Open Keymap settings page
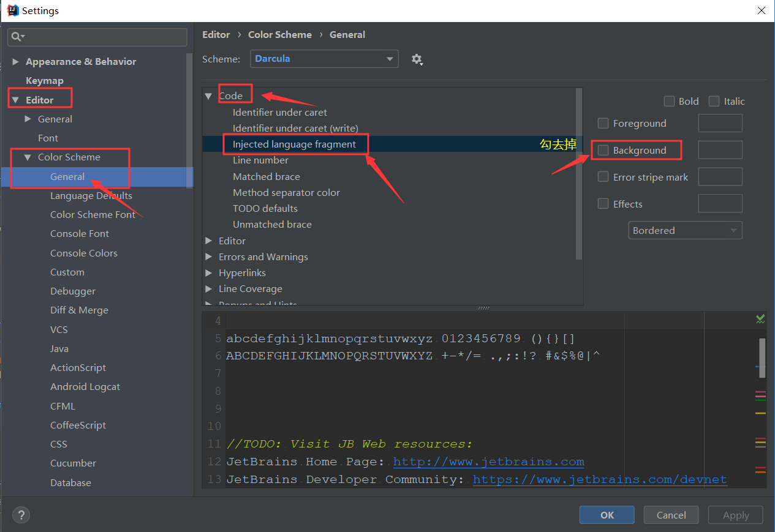This screenshot has height=532, width=775. pos(45,81)
